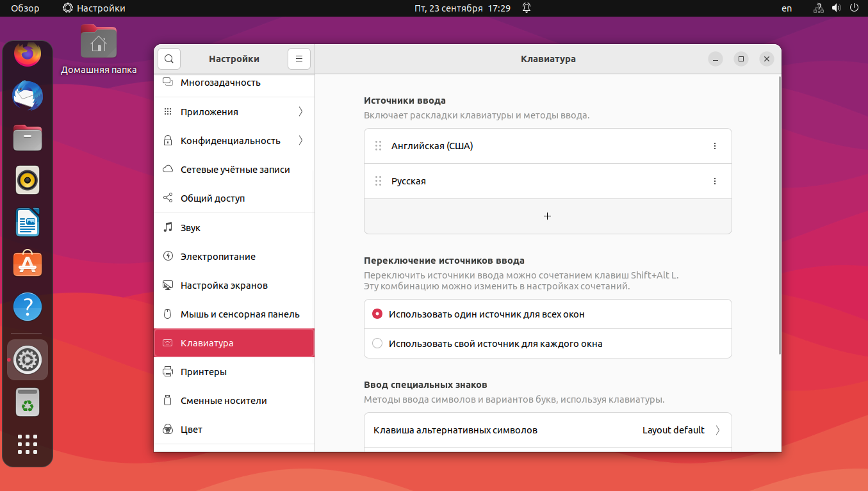Expand the Конфиденциальность sidebar section
This screenshot has width=868, height=491.
(x=234, y=141)
